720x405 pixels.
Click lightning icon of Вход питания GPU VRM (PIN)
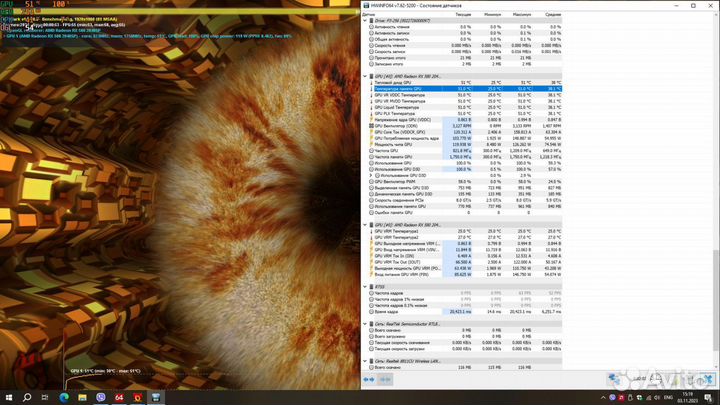(x=371, y=275)
